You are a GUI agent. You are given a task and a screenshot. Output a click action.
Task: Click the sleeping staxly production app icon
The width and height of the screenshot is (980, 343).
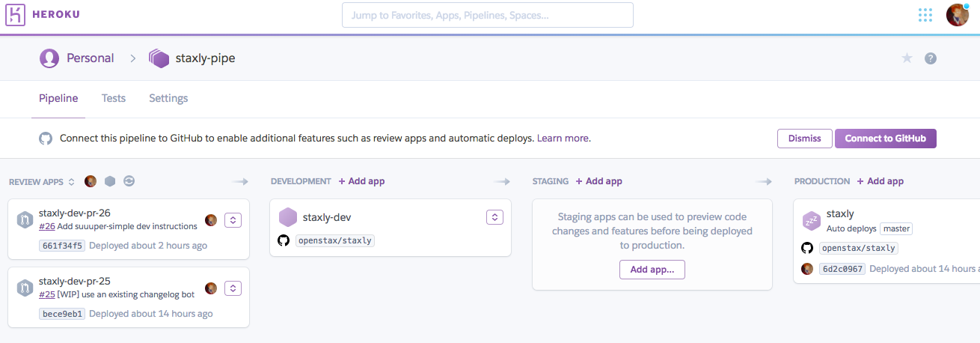coord(812,220)
